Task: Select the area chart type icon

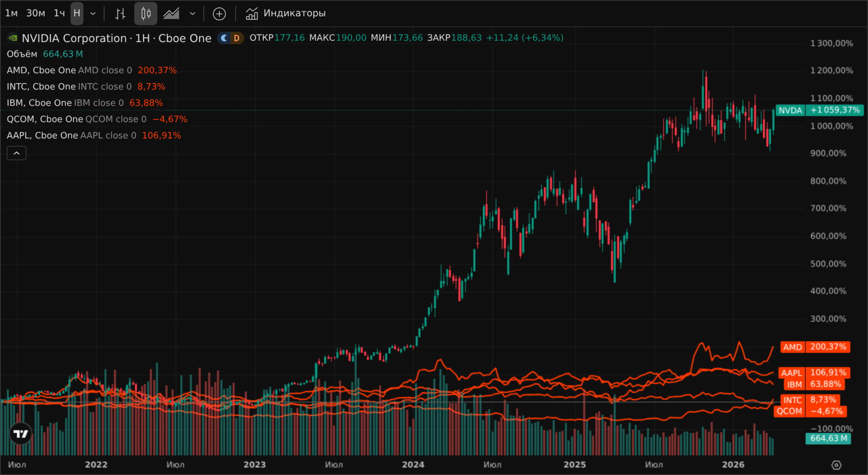Action: tap(171, 14)
